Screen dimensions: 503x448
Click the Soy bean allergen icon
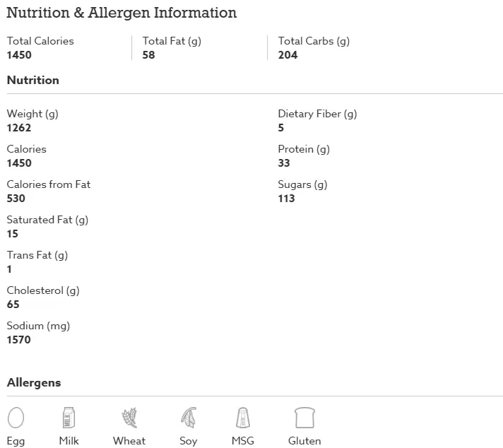coord(189,418)
